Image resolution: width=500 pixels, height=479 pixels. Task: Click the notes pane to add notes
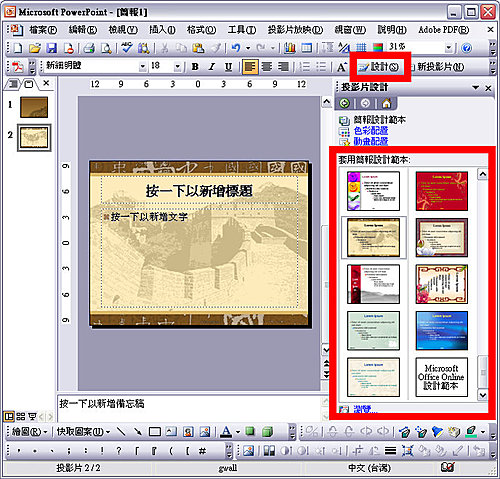[189, 408]
